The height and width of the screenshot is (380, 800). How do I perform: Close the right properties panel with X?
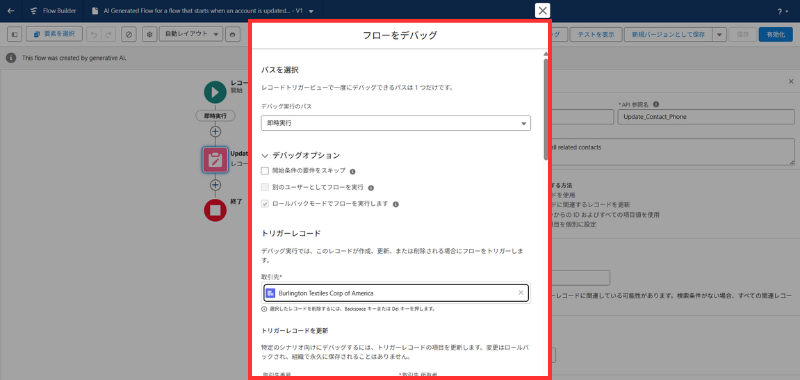coord(791,82)
